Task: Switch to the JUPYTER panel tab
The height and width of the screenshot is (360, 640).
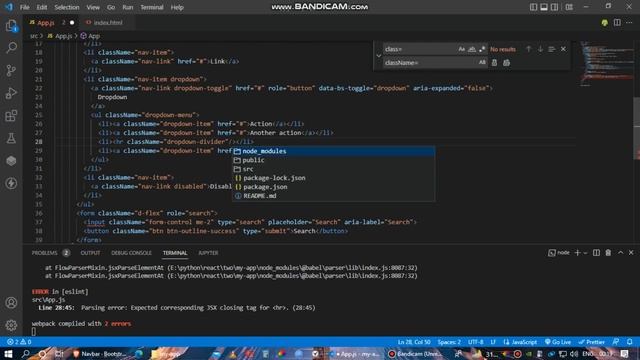Action: tap(208, 253)
